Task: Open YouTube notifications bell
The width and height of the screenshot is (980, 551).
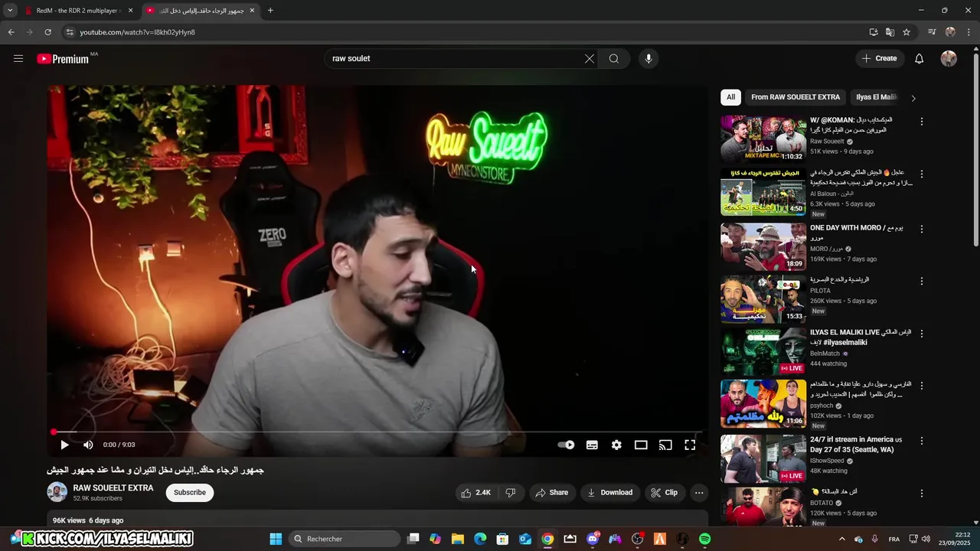Action: [920, 59]
